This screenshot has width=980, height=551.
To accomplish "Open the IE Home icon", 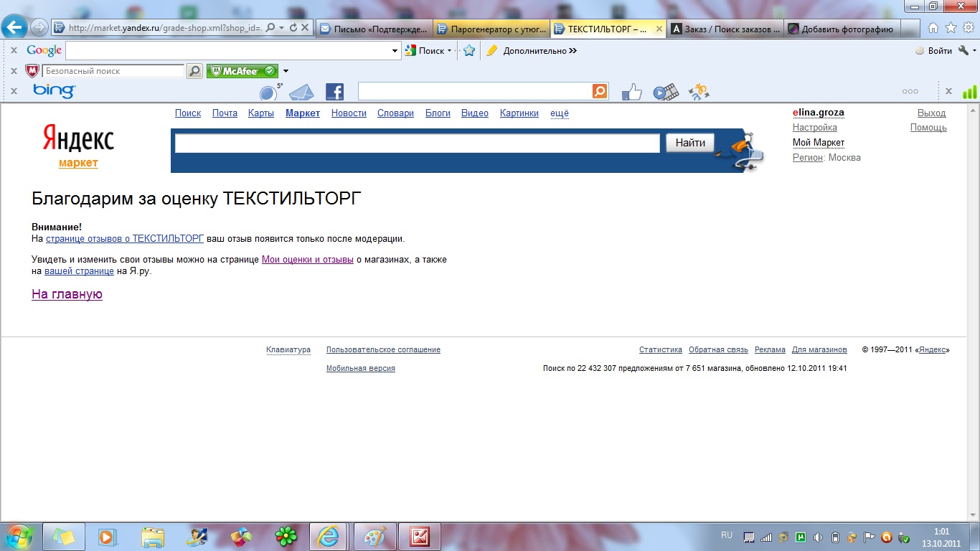I will [x=933, y=28].
